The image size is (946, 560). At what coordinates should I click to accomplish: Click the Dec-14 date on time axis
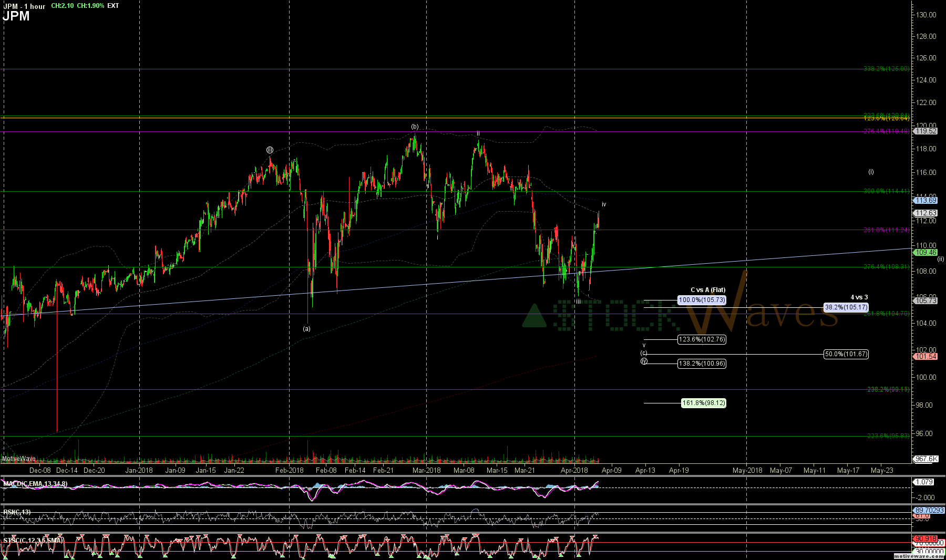(x=67, y=470)
